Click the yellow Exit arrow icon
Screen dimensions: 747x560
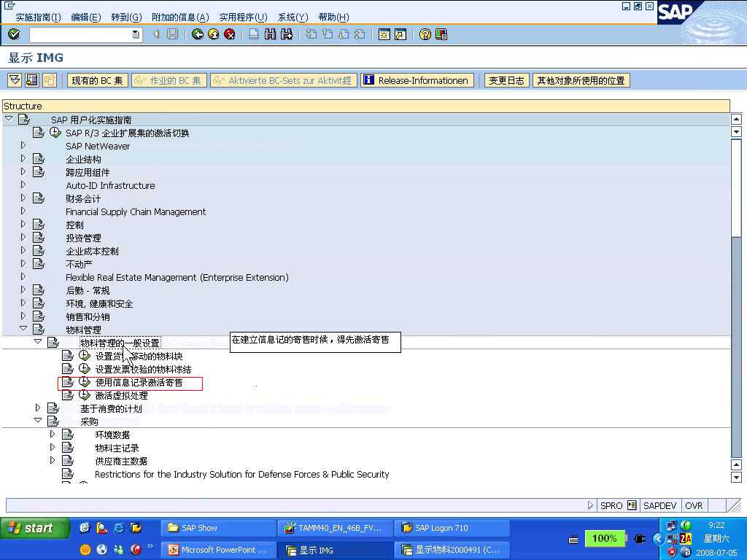coord(214,34)
